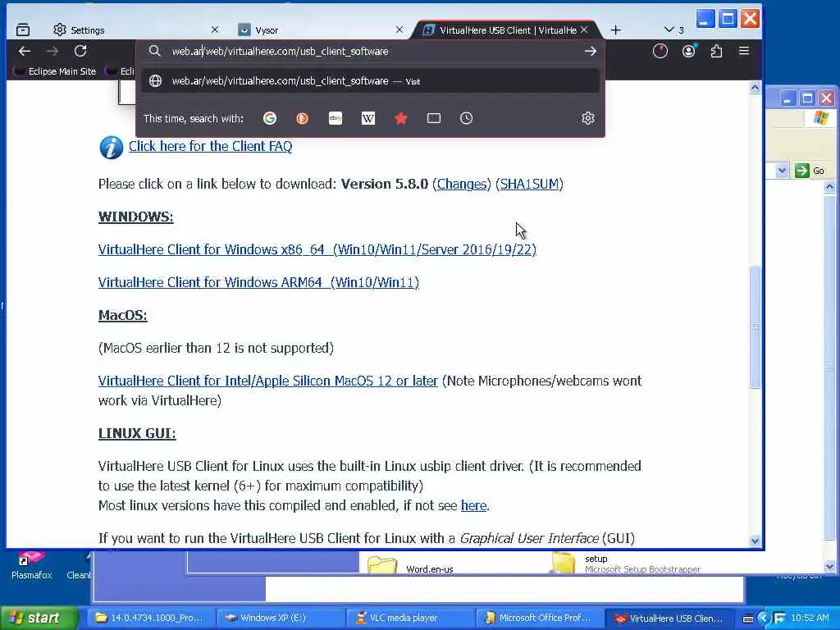Open address dropdown arrow in background window
The width and height of the screenshot is (840, 630).
pos(782,171)
